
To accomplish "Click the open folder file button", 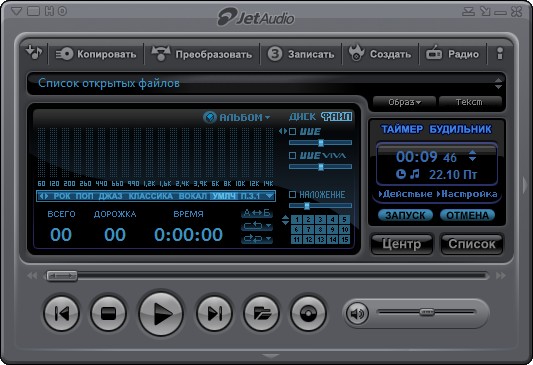I will [261, 313].
